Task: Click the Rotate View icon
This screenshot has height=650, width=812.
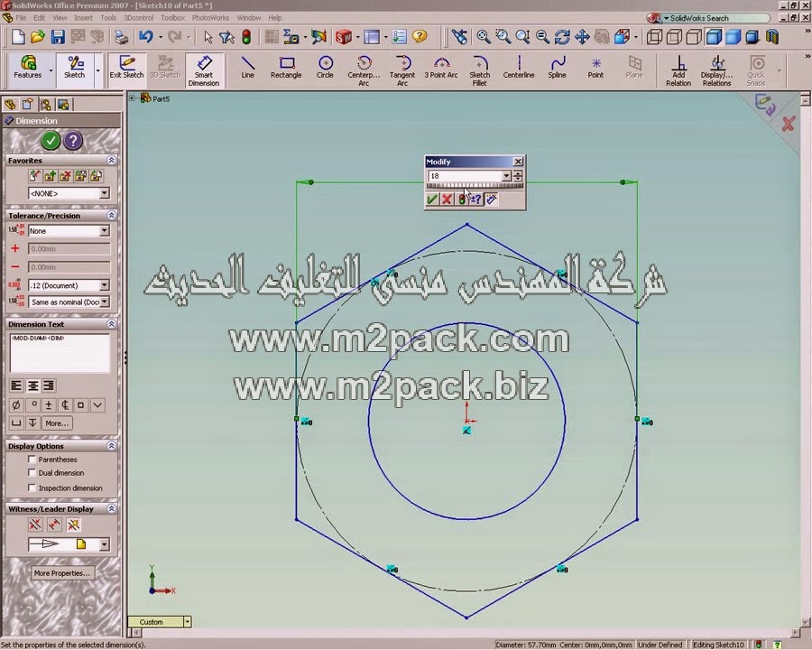Action: click(562, 37)
